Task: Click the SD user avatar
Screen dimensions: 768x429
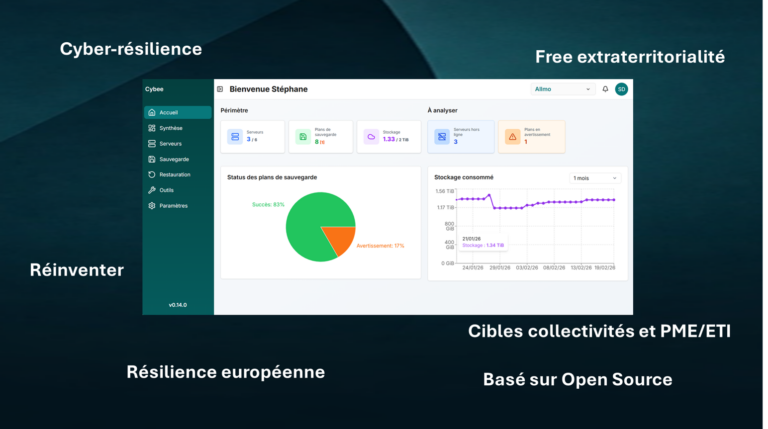Action: click(x=621, y=89)
